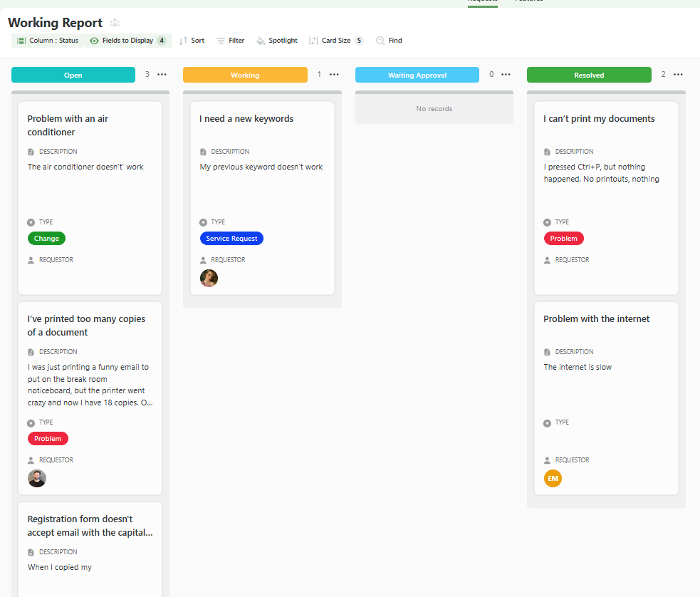The width and height of the screenshot is (700, 597).
Task: Activate the Spotlight tool
Action: 276,41
